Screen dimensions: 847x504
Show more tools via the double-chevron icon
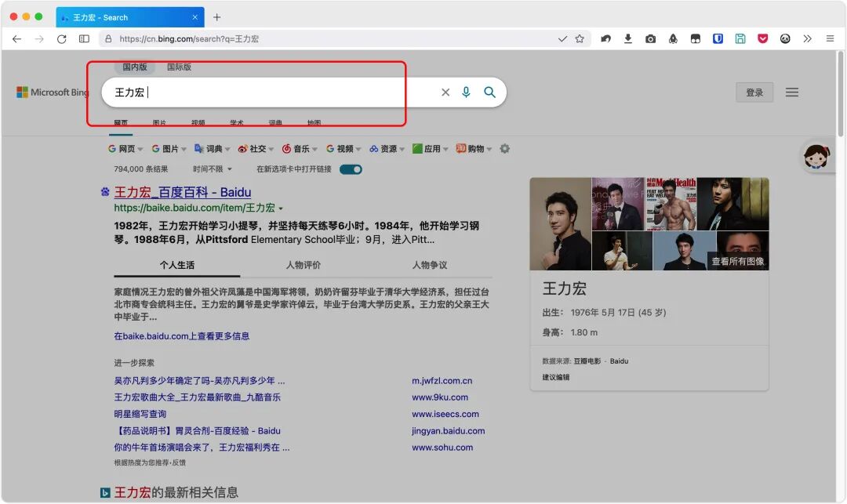pyautogui.click(x=808, y=39)
